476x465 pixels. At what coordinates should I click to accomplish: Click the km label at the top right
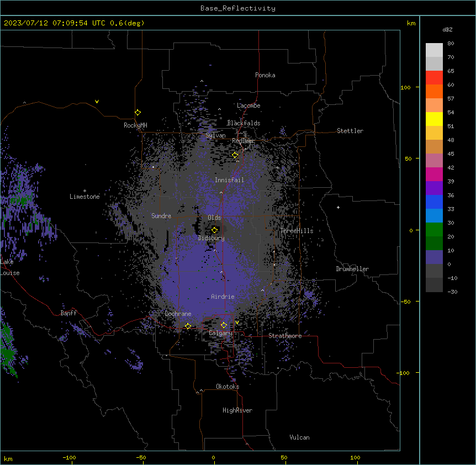pyautogui.click(x=411, y=23)
